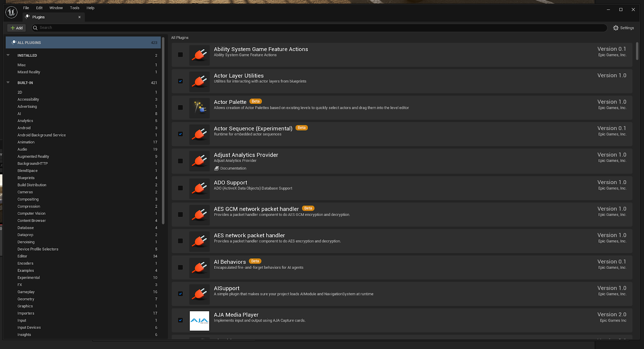Enable the ADO Support checkbox
This screenshot has height=349, width=644.
180,188
